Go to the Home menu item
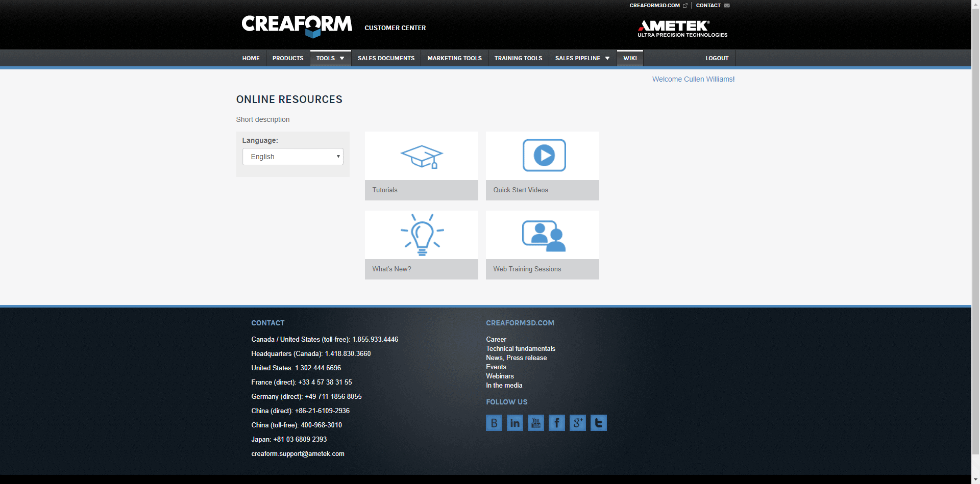The height and width of the screenshot is (484, 980). pos(251,58)
